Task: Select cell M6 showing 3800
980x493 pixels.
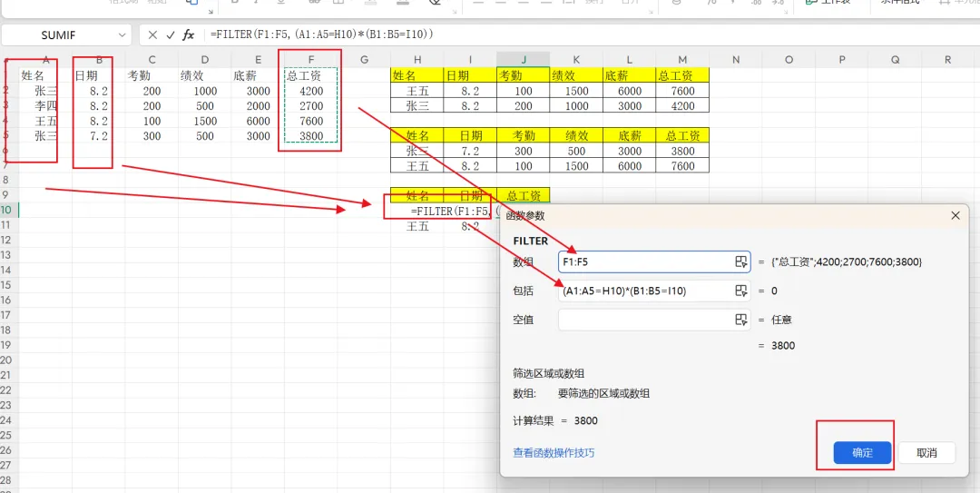Action: pos(682,151)
